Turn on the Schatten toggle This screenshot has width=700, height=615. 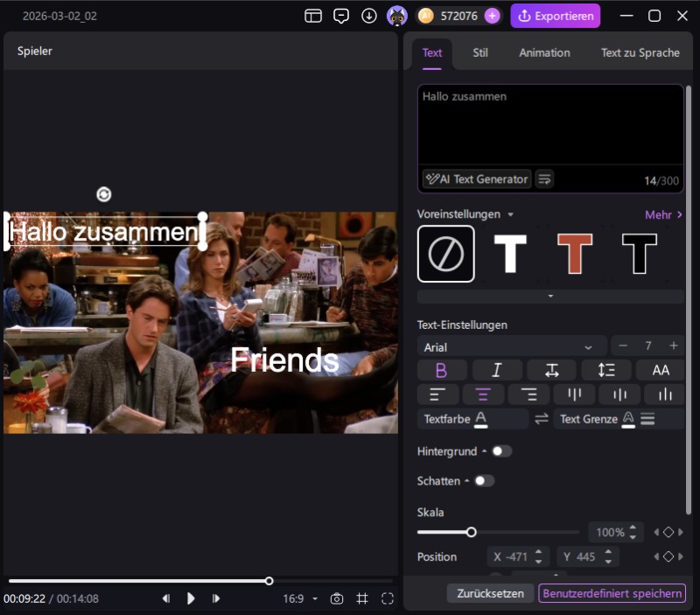(484, 480)
